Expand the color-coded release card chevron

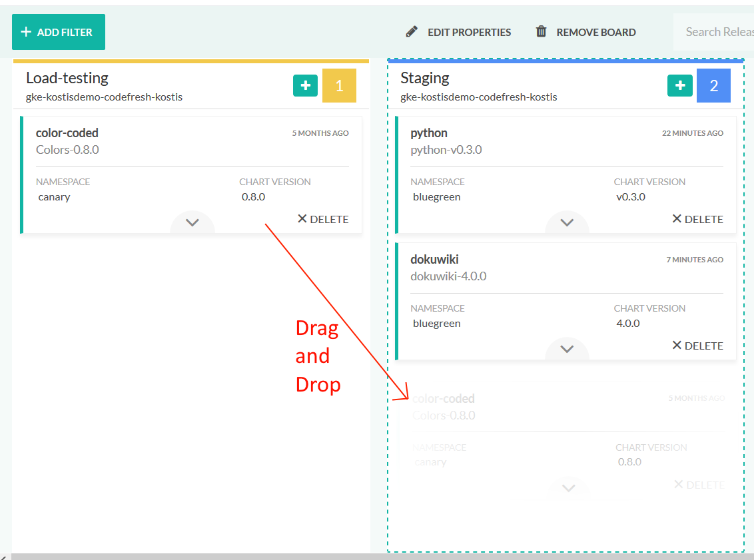pos(192,222)
